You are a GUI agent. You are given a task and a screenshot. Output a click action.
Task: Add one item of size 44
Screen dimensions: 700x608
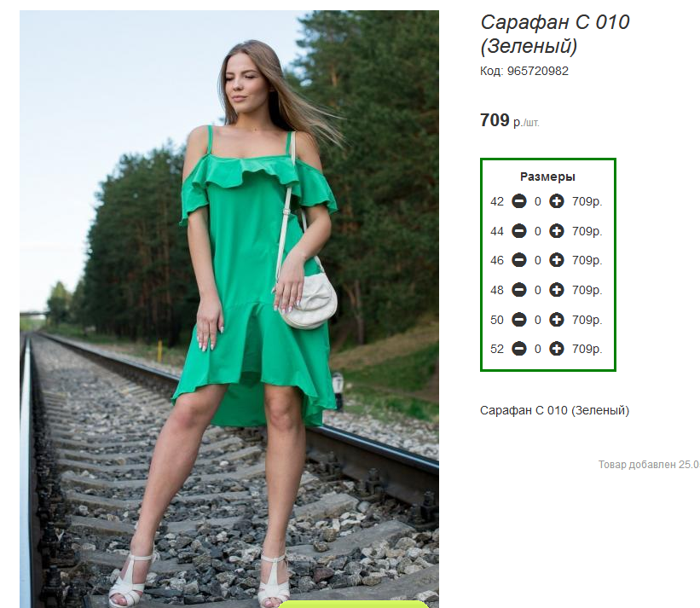[x=556, y=231]
